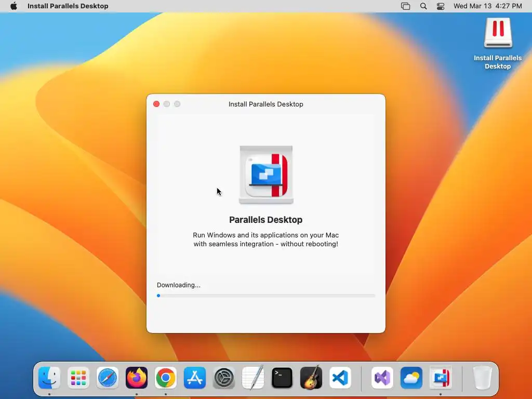Click the Parallels Desktop heading text
The image size is (532, 399).
tap(265, 220)
